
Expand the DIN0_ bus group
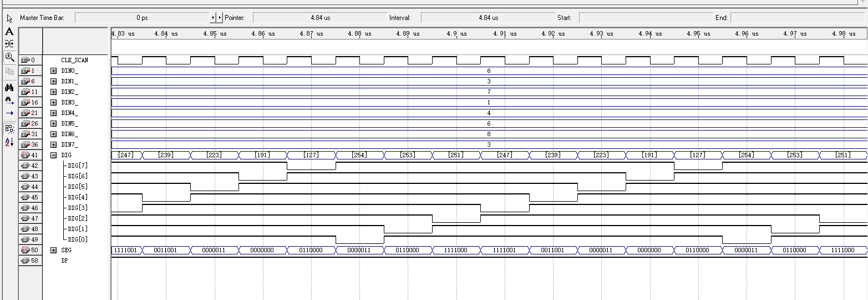[54, 71]
